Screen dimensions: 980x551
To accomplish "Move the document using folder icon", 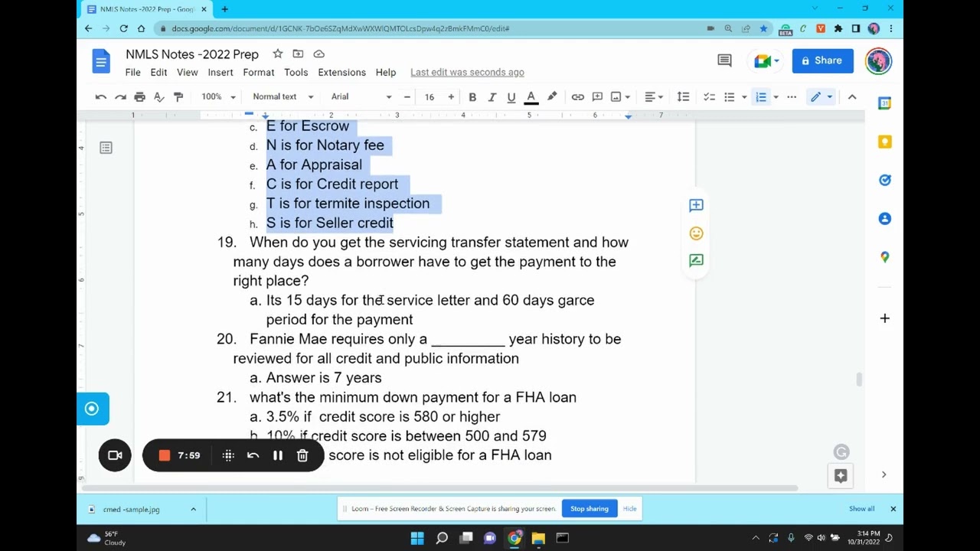I will coord(299,54).
